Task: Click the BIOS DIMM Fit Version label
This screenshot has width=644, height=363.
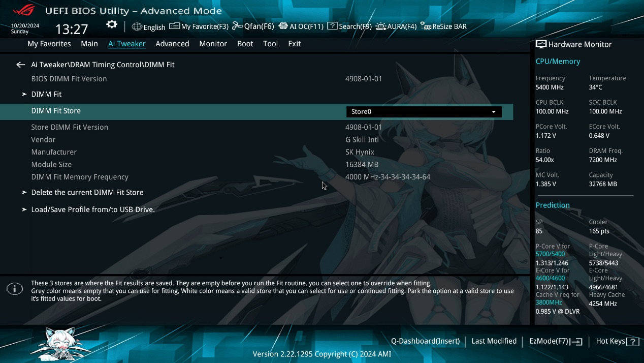Action: click(x=69, y=79)
